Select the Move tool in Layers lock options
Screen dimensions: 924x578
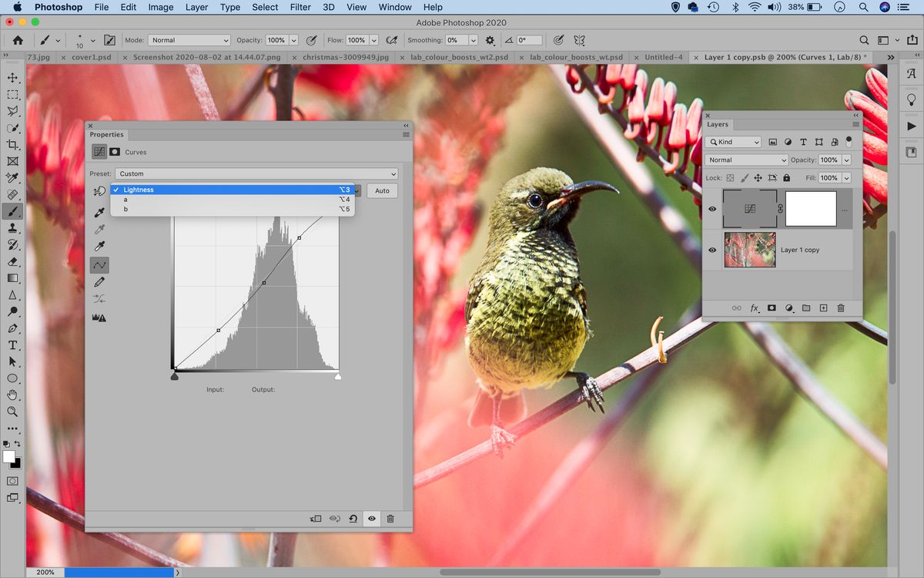click(758, 177)
